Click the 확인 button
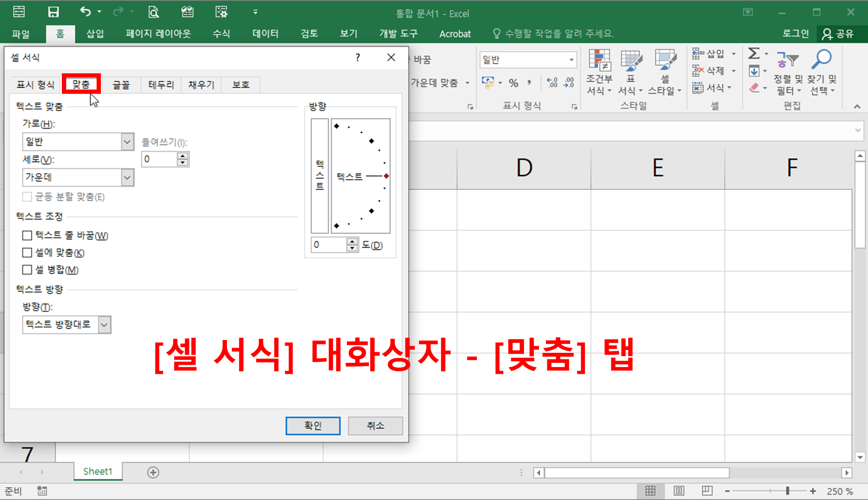868x500 pixels. click(x=313, y=426)
